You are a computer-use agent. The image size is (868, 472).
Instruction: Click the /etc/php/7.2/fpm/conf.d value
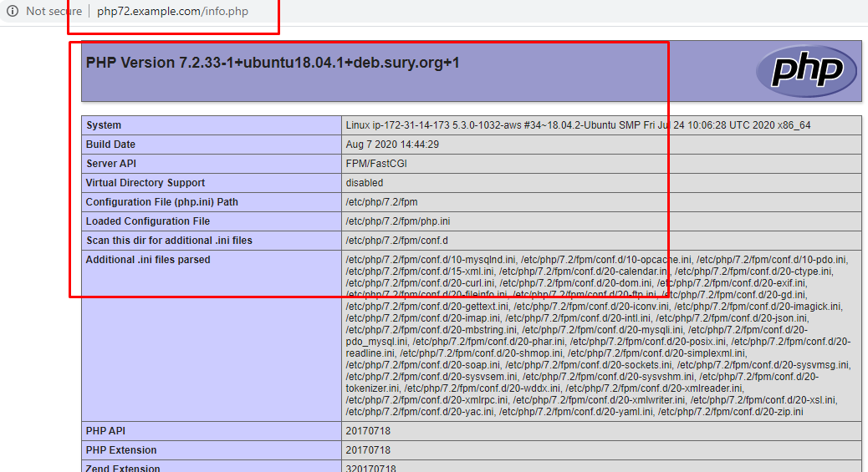397,241
